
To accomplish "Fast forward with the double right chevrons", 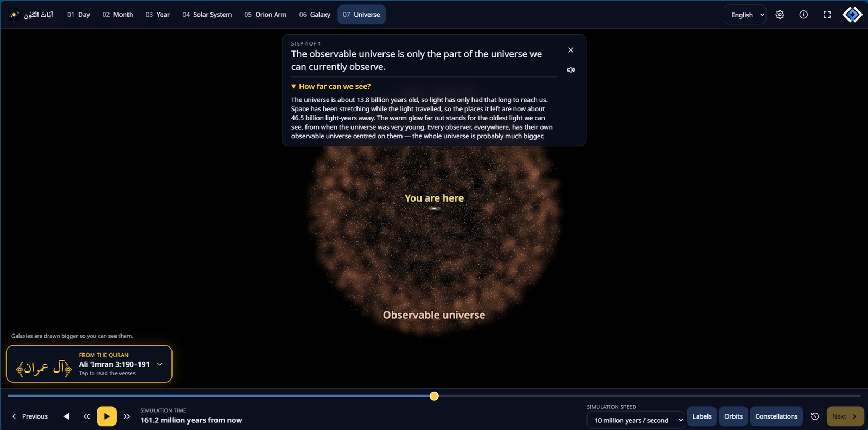I will point(126,416).
